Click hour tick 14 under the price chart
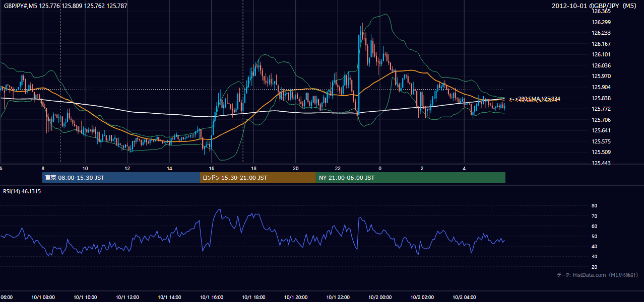This screenshot has width=644, height=302. coord(169,169)
